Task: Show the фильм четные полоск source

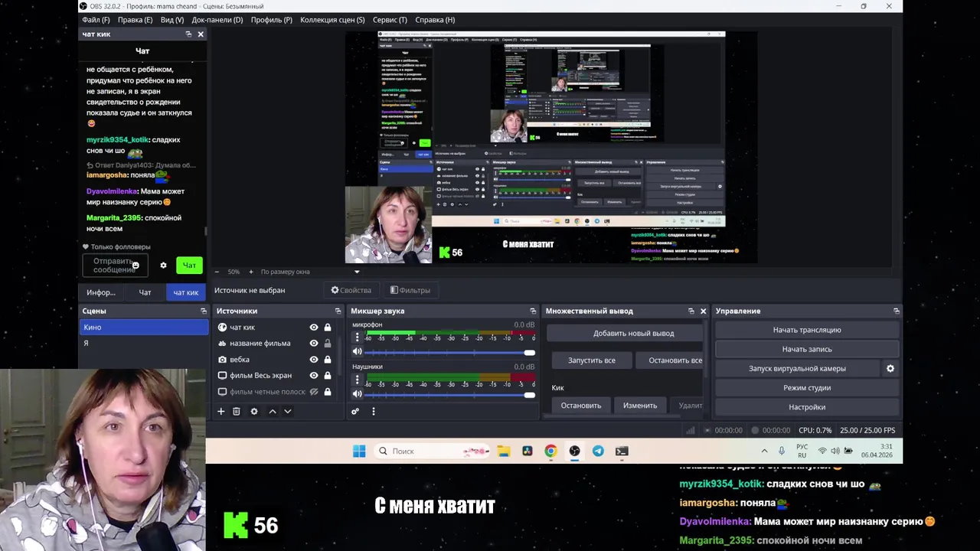Action: coord(314,392)
